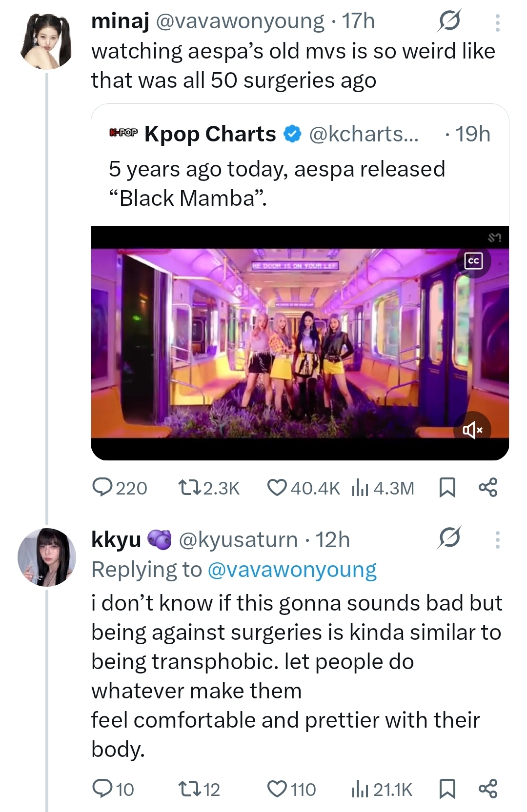The height and width of the screenshot is (812, 527).
Task: Share kkyu's reply
Action: (x=488, y=789)
